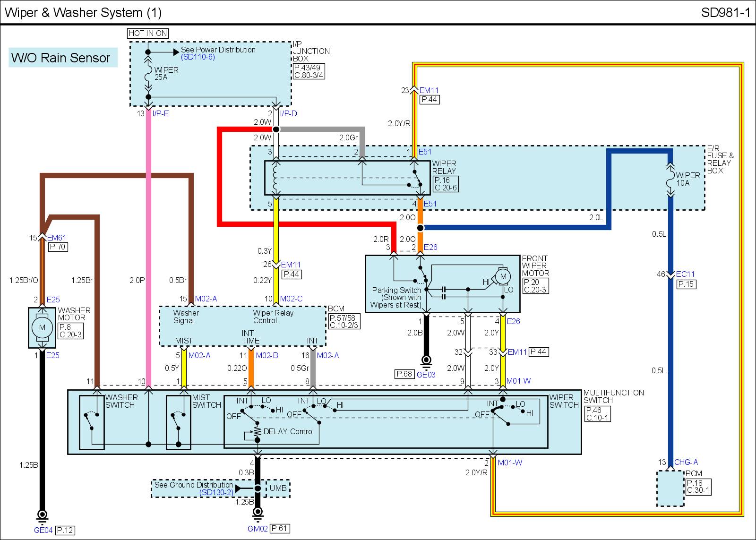Viewport: 756px width, 540px height.
Task: Open the GE04 ground point label
Action: point(43,530)
